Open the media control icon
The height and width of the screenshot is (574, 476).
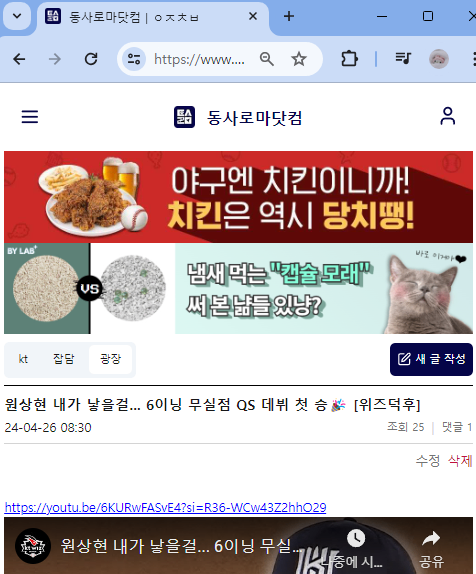pos(403,59)
